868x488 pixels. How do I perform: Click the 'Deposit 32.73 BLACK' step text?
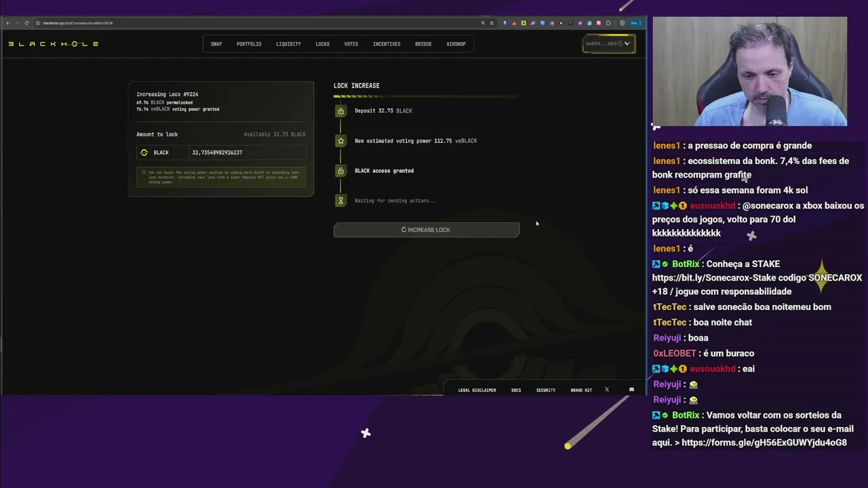(x=383, y=110)
